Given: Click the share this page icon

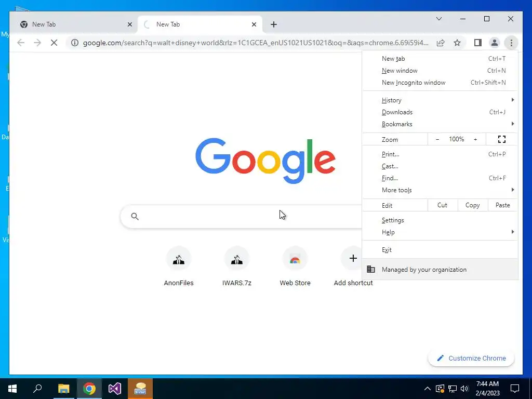Looking at the screenshot, I should tap(441, 43).
